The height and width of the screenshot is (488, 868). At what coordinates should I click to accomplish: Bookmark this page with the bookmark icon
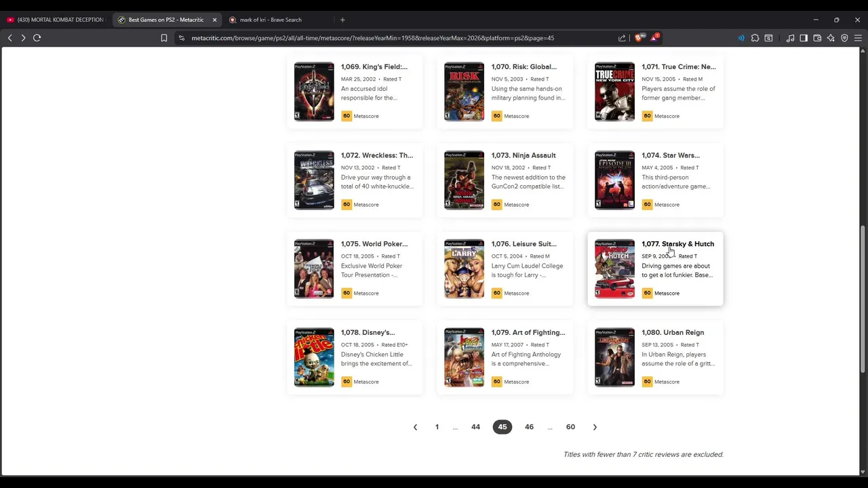click(x=164, y=38)
